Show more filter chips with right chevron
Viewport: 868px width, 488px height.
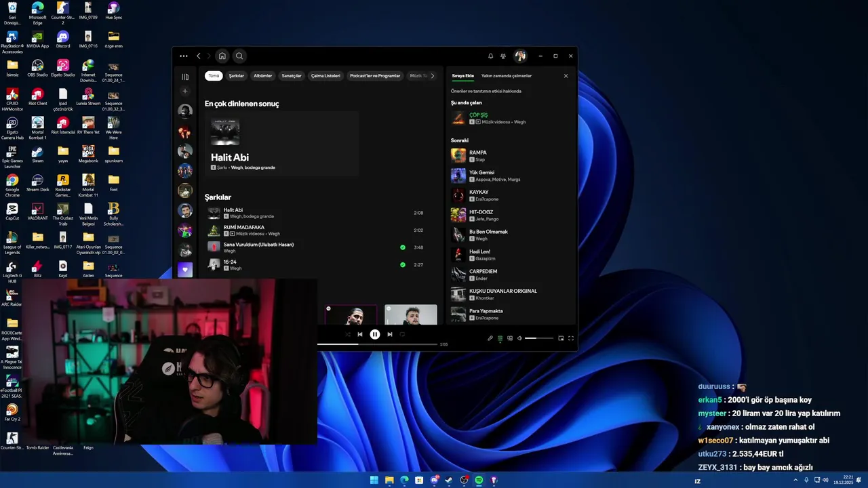point(433,76)
